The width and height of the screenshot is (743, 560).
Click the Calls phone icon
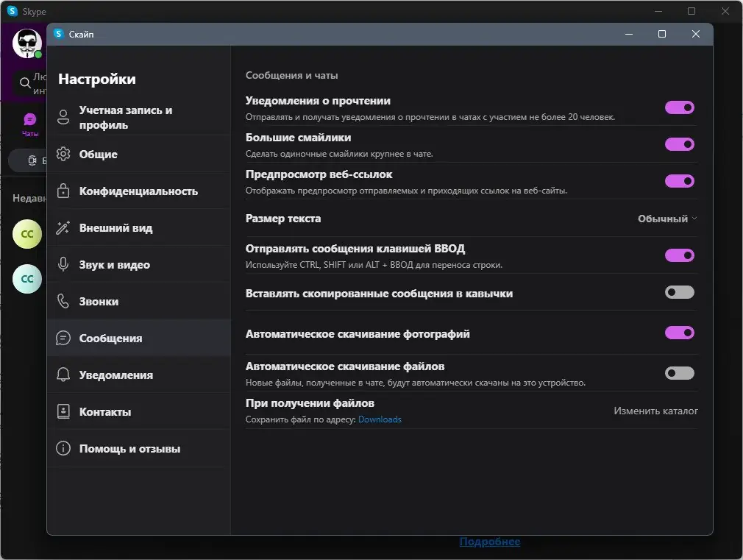pyautogui.click(x=63, y=302)
